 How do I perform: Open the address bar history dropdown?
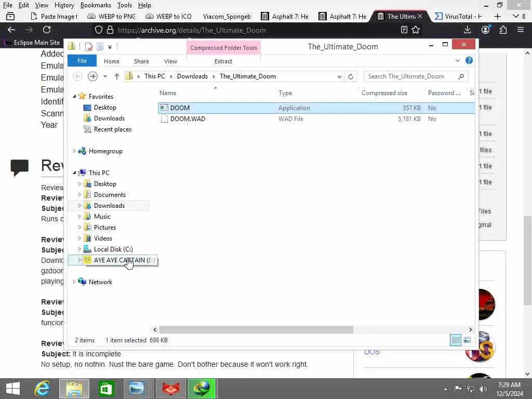[x=339, y=76]
